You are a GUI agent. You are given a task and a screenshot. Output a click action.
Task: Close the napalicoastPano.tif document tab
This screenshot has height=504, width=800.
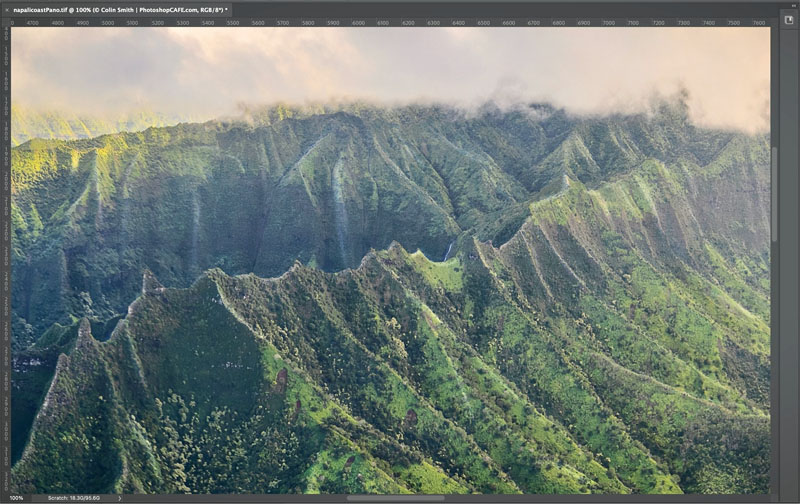click(x=7, y=10)
